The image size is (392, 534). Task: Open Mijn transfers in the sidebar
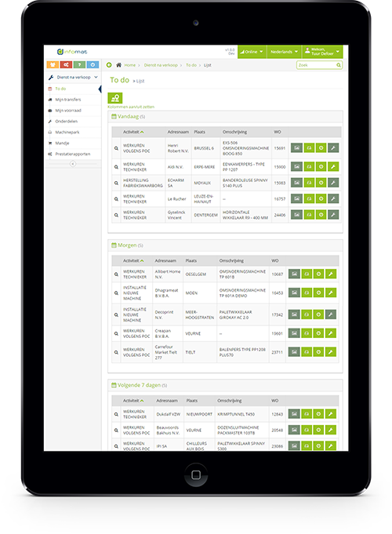click(68, 100)
